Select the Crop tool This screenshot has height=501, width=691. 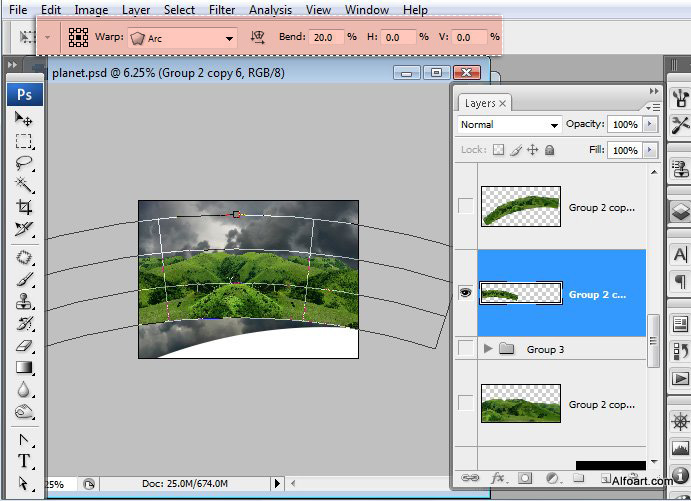point(24,207)
